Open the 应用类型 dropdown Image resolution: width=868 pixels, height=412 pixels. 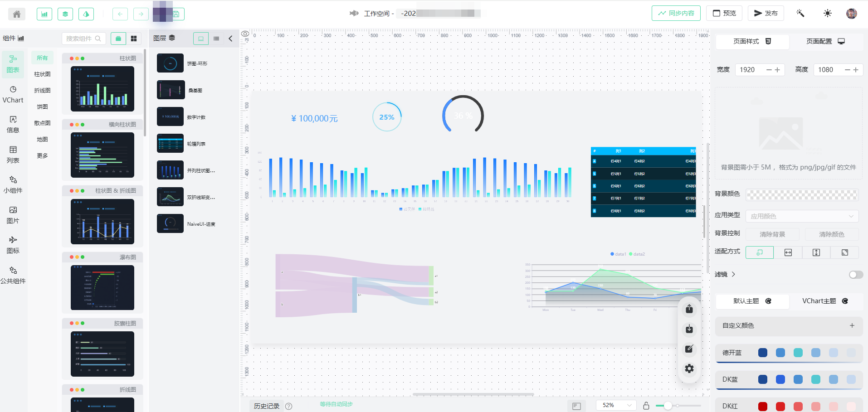802,216
